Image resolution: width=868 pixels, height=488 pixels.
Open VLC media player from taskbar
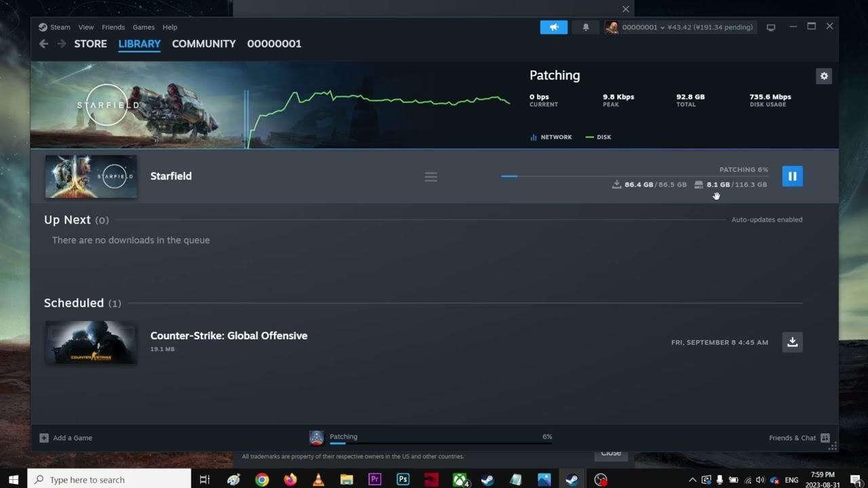pyautogui.click(x=318, y=480)
